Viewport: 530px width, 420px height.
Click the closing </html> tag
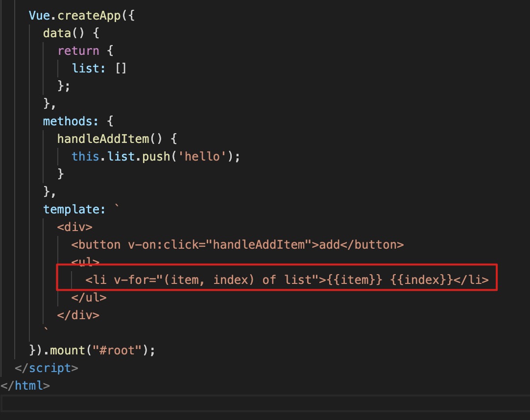point(25,386)
